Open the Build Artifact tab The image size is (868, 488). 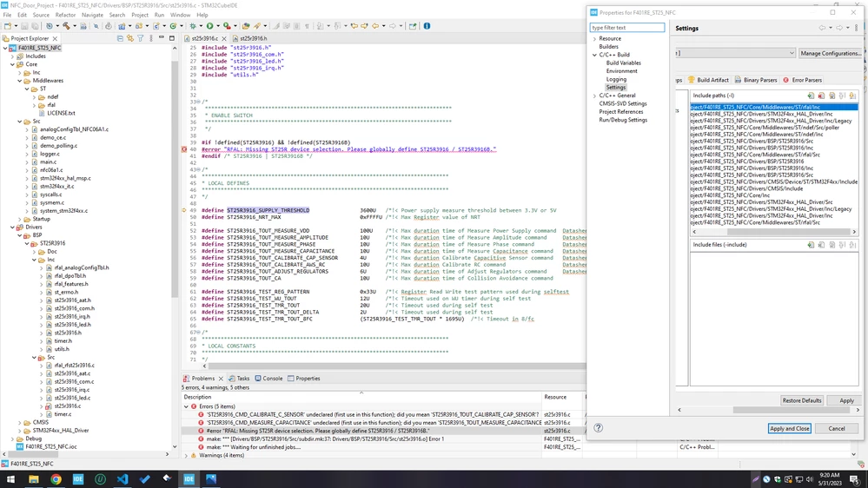click(x=709, y=80)
